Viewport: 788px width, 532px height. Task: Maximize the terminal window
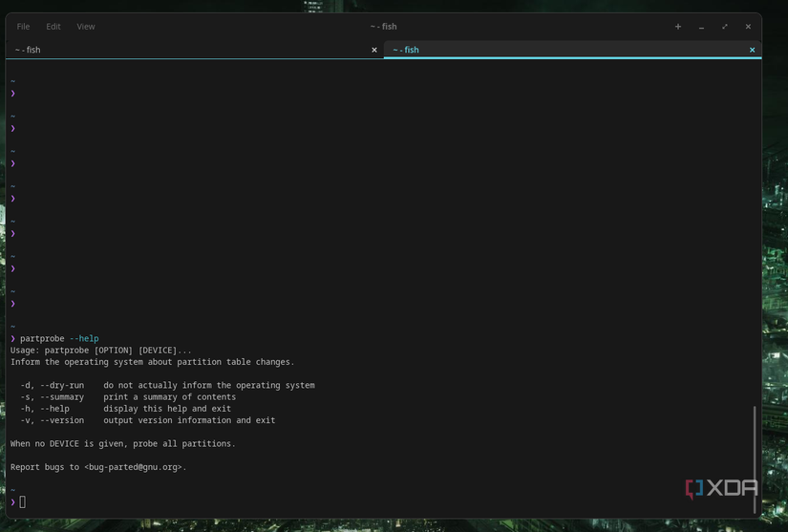pos(725,27)
